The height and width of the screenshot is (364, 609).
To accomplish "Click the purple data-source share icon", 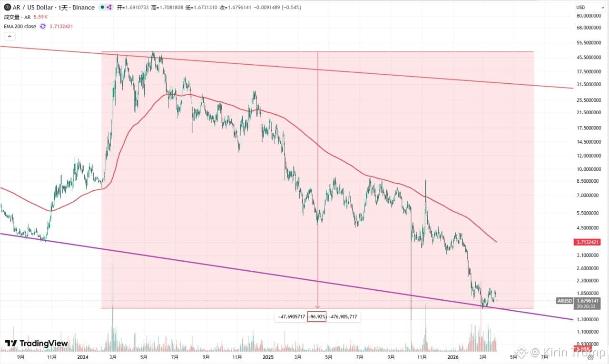I will (109, 7).
